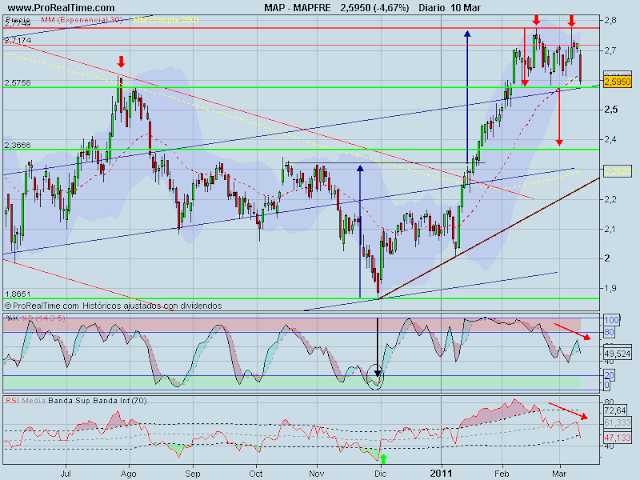Image resolution: width=640 pixels, height=480 pixels.
Task: Click the 'Diario' timeframe label
Action: point(433,8)
